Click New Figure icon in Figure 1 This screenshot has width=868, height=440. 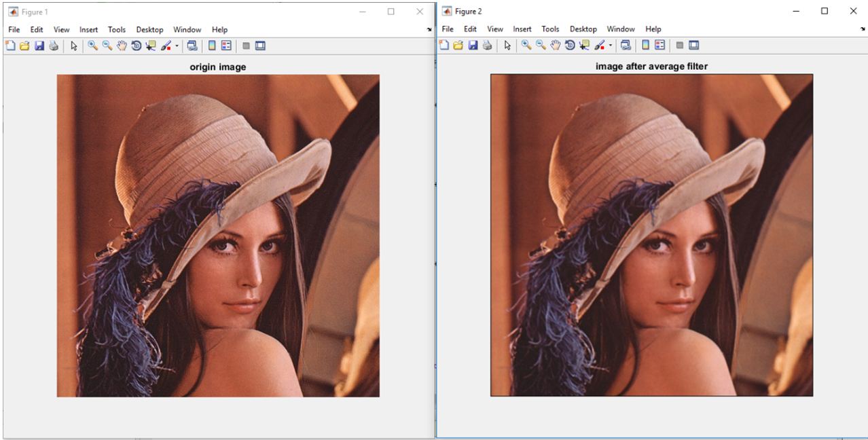10,46
